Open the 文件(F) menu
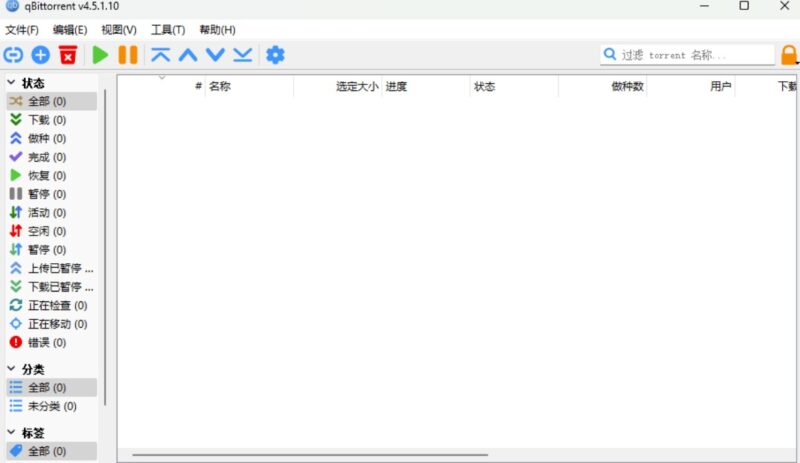 [21, 30]
